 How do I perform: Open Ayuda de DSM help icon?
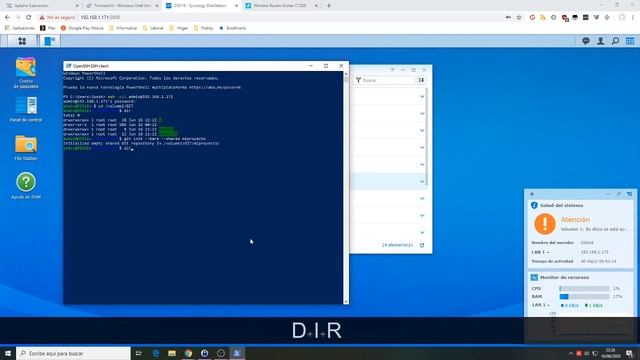pos(26,186)
